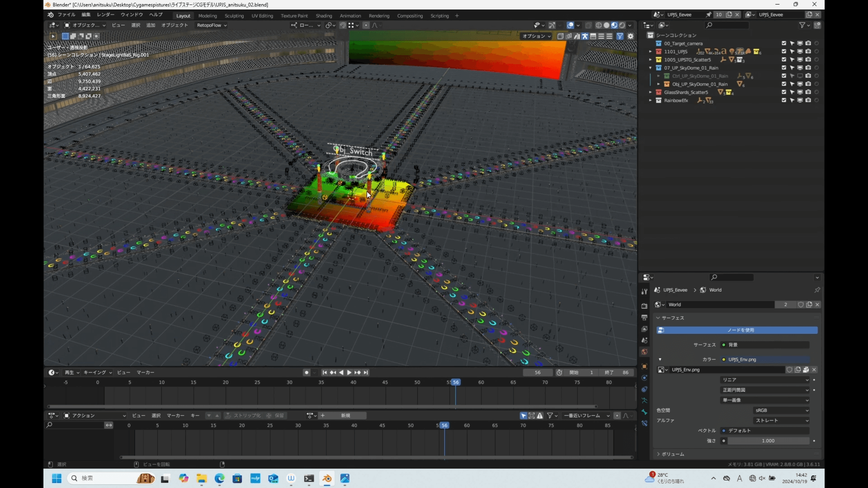Image resolution: width=868 pixels, height=488 pixels.
Task: Click the UPJS_Env.png color link field
Action: pos(765,360)
